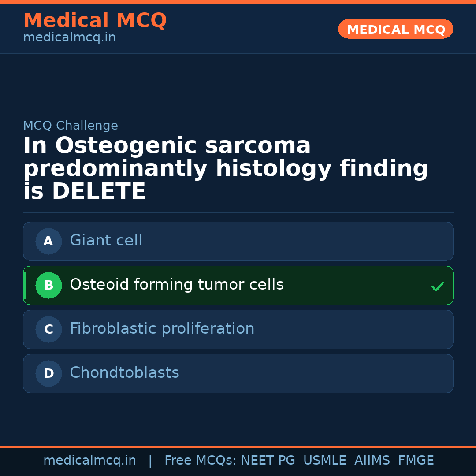The width and height of the screenshot is (476, 476).
Task: Click the orange MEDICAL MCQ badge
Action: tap(395, 29)
